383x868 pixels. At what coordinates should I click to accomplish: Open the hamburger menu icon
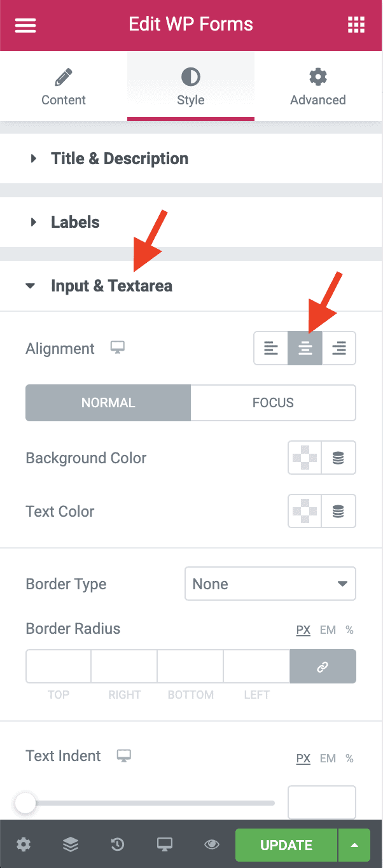point(25,25)
